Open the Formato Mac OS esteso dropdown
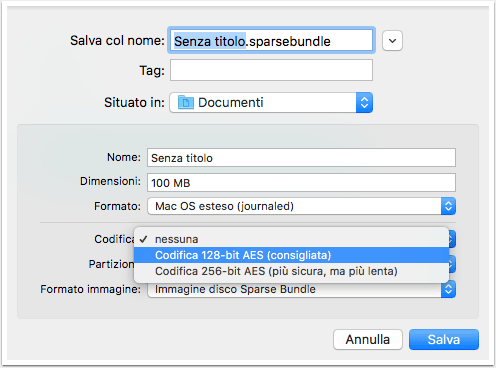 pyautogui.click(x=301, y=206)
